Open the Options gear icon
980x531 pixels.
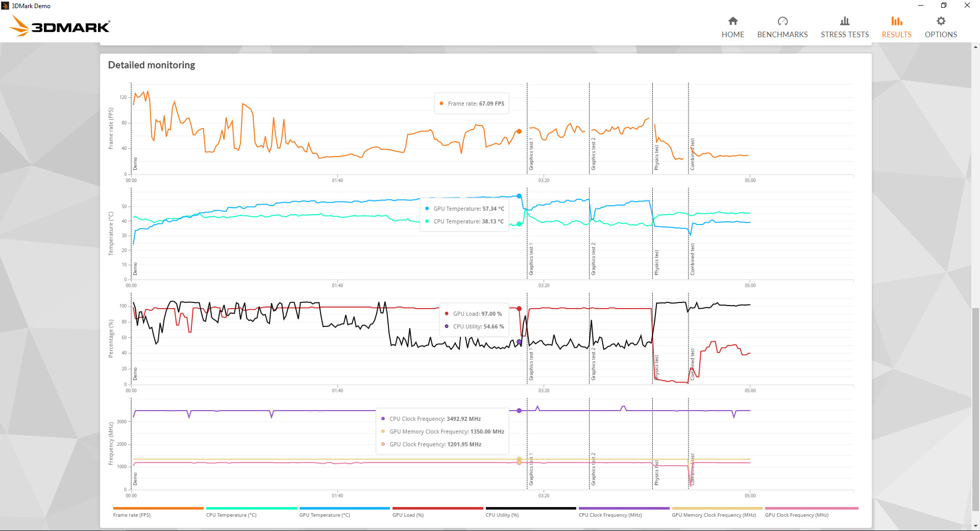pos(941,21)
